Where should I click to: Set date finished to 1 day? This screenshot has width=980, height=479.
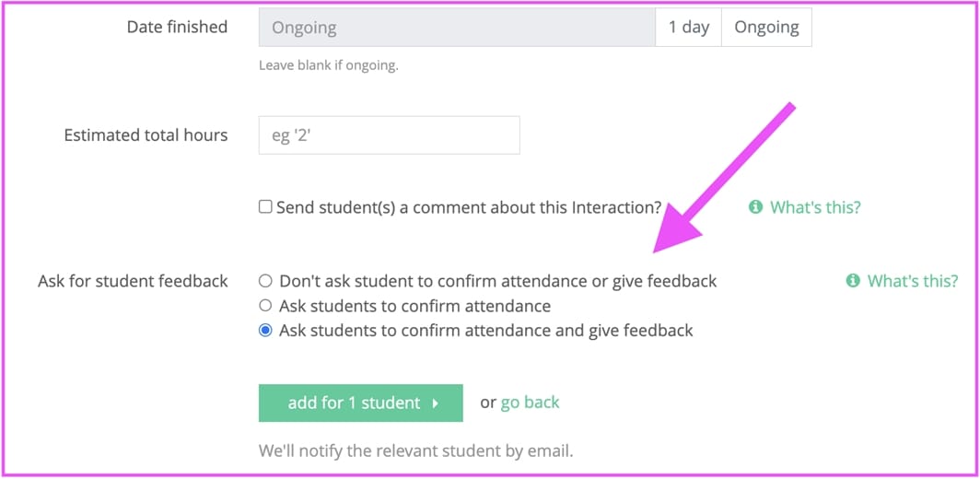[689, 28]
